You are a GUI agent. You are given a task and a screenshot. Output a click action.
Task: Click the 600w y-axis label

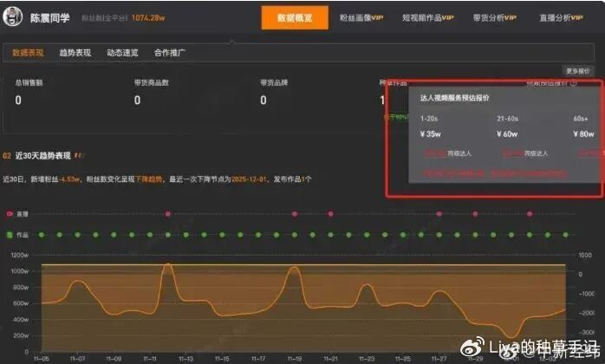tap(21, 303)
